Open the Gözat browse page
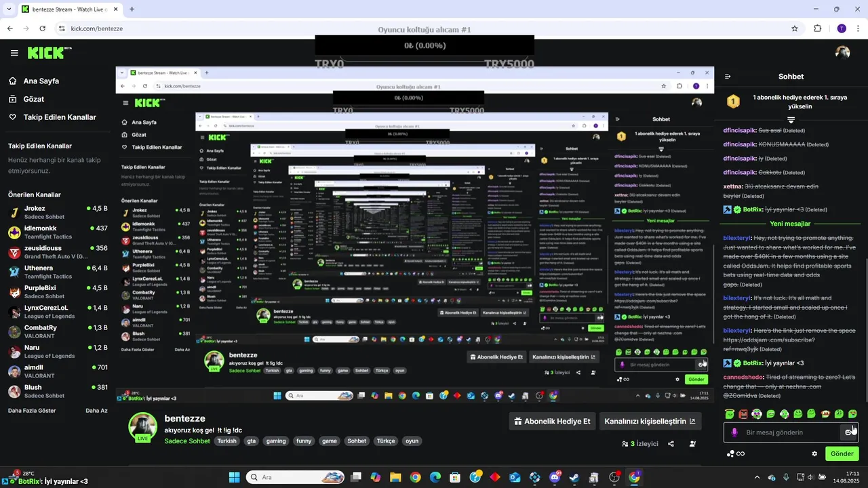 click(26, 99)
